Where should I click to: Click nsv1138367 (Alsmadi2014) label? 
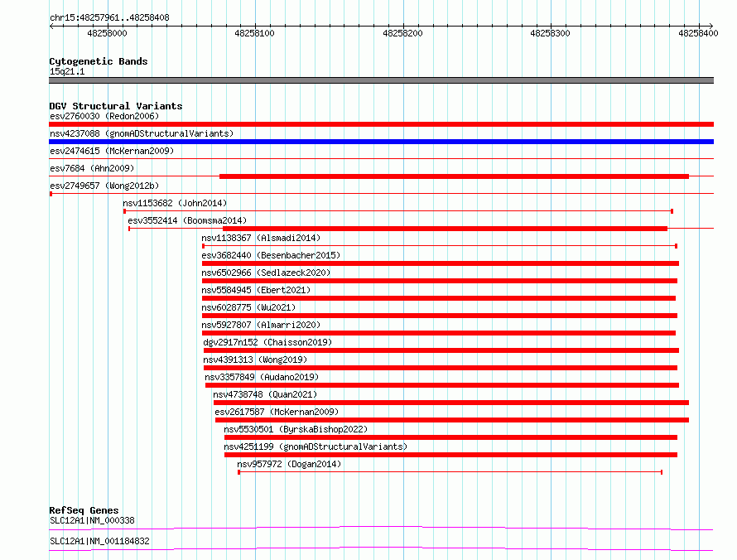point(261,238)
